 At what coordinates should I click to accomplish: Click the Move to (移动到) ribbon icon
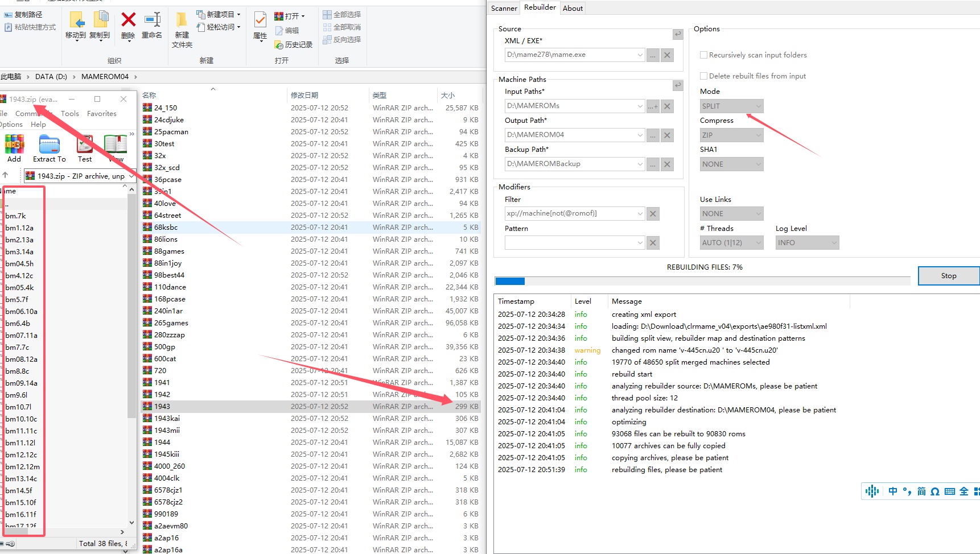pos(76,26)
